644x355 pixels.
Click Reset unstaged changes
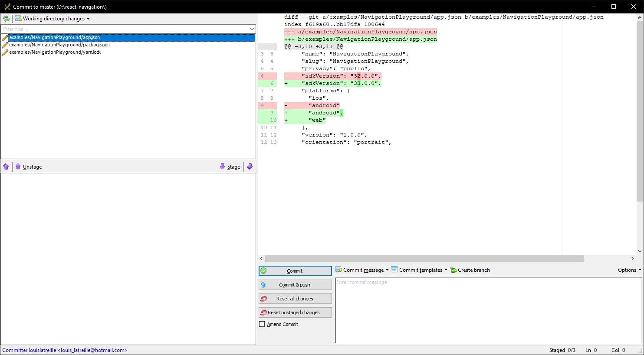pyautogui.click(x=295, y=312)
